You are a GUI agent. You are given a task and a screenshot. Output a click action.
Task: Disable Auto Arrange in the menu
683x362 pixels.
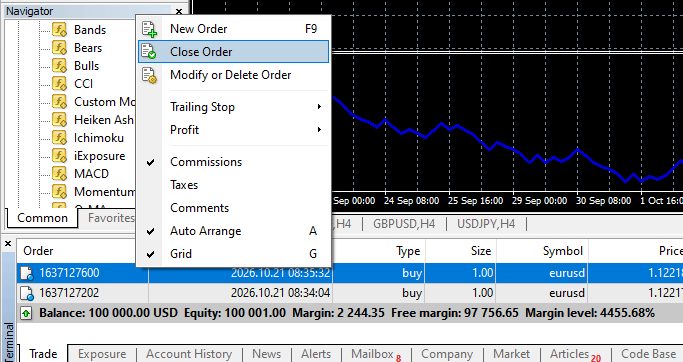click(x=205, y=231)
